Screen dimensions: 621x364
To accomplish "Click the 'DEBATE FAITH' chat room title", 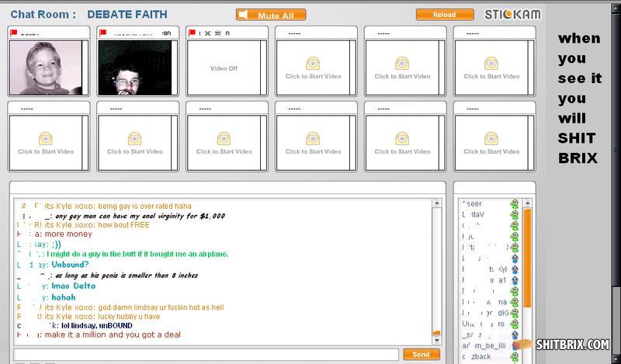I will pos(127,15).
